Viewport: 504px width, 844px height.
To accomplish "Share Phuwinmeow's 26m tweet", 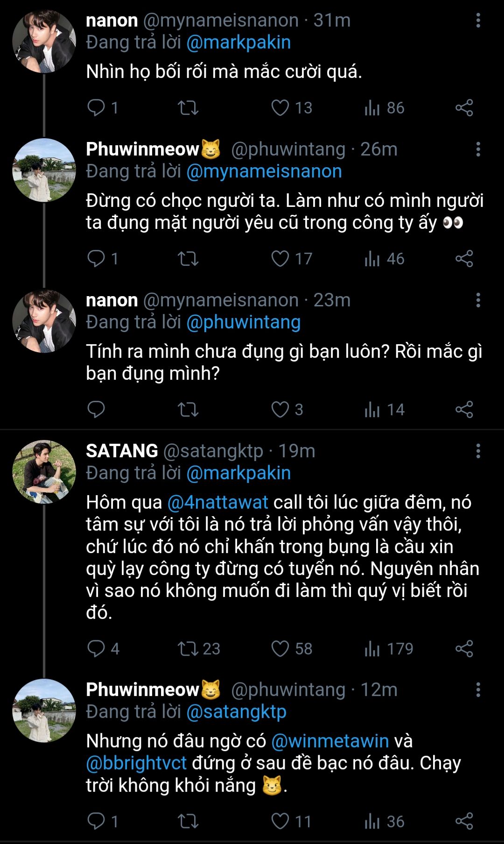I will [x=464, y=259].
